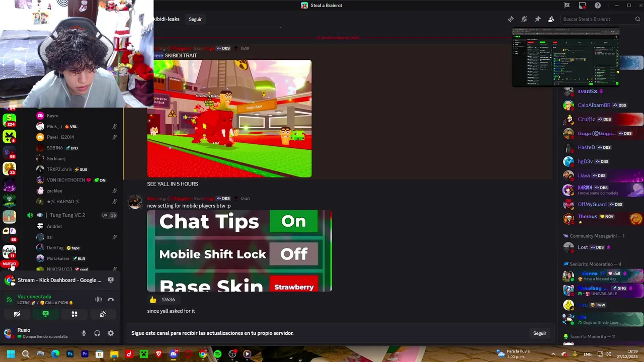
Task: Add thumbs up reaction showing 17636
Action: click(162, 300)
